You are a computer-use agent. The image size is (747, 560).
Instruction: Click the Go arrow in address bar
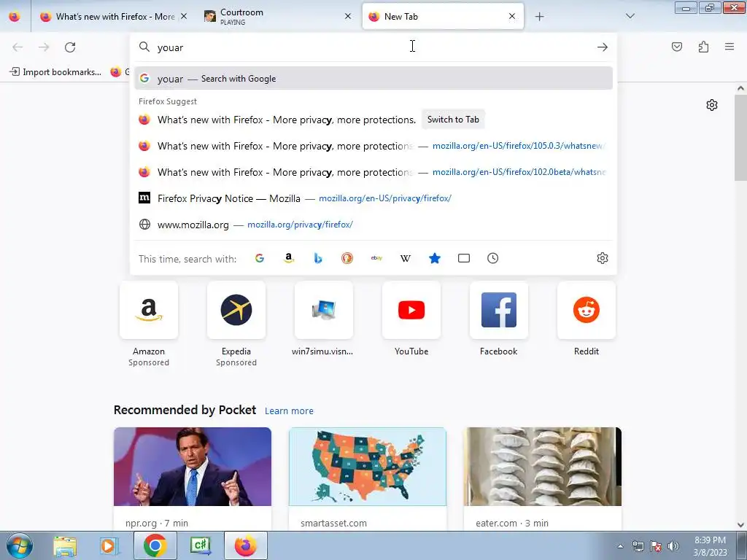(602, 47)
